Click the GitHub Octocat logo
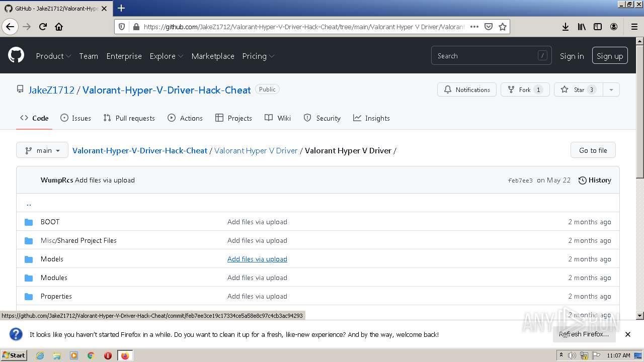 click(x=16, y=55)
